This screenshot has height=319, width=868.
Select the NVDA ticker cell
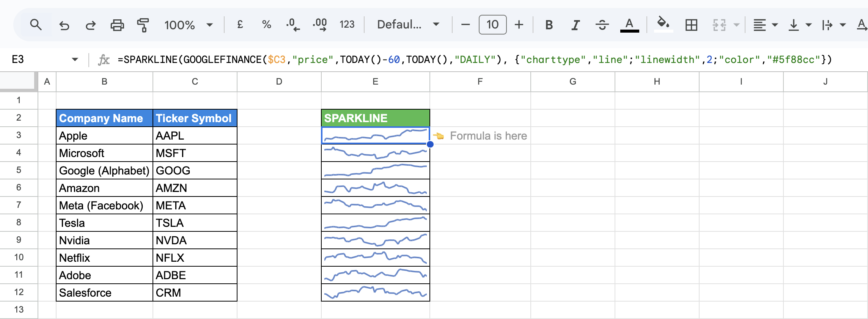(195, 240)
